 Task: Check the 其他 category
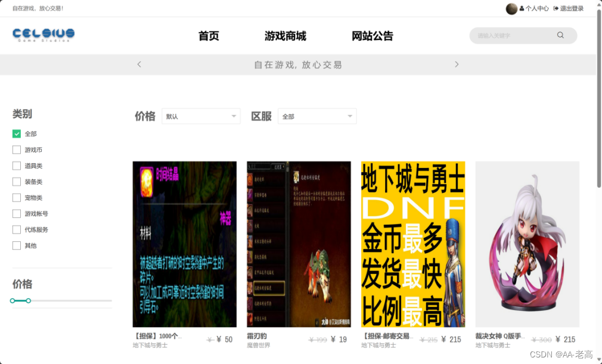point(17,245)
